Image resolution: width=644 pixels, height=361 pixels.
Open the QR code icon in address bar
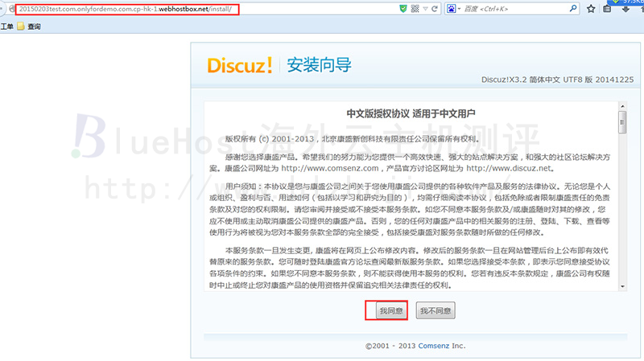click(415, 9)
